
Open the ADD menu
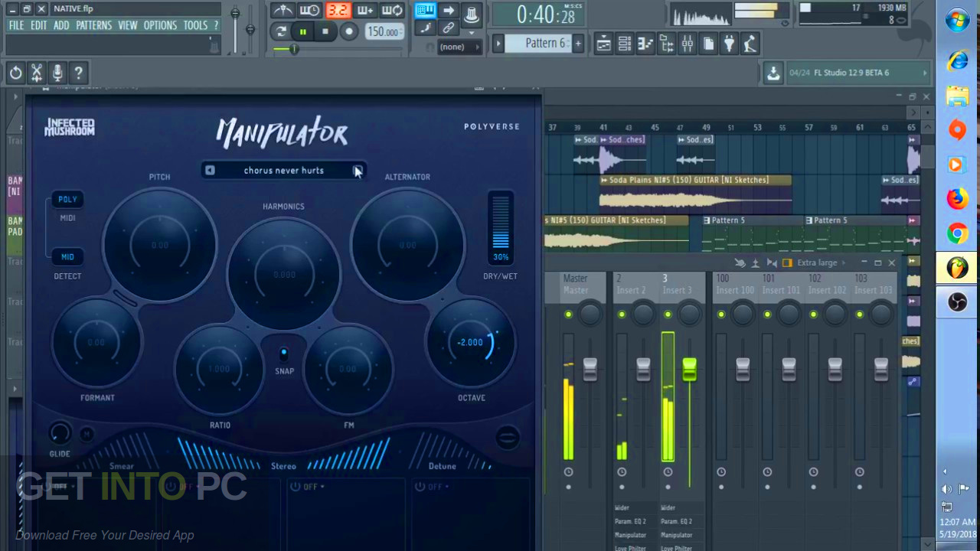[61, 25]
